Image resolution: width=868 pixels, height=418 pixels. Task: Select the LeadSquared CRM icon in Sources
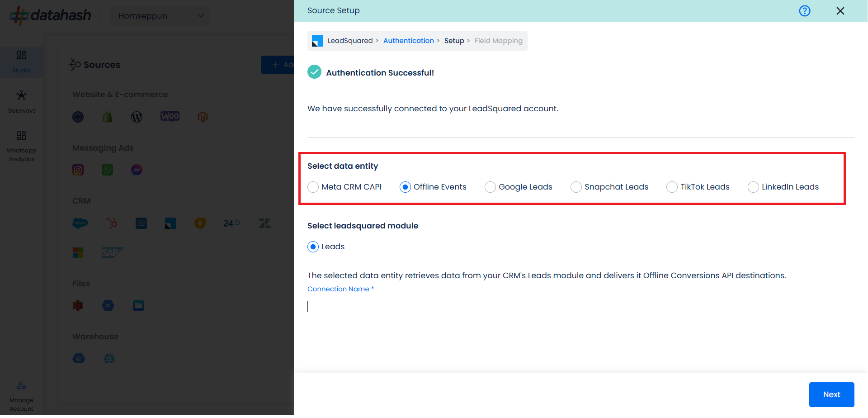pyautogui.click(x=170, y=223)
